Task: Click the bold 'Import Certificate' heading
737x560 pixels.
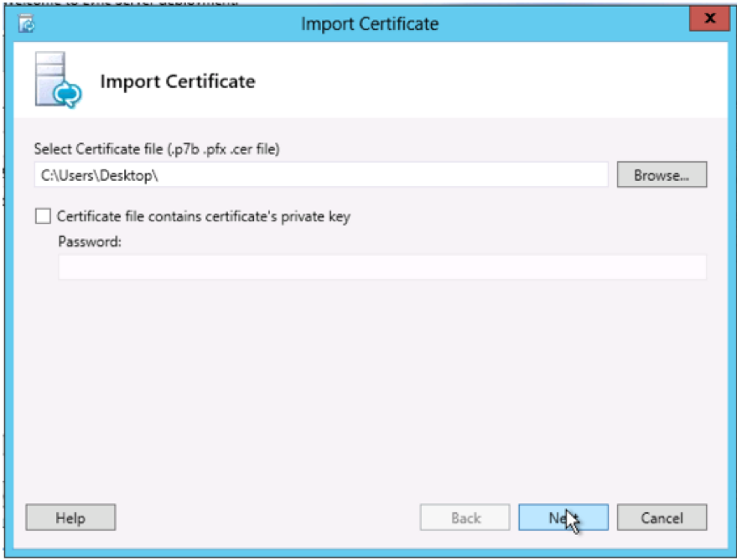Action: (177, 81)
